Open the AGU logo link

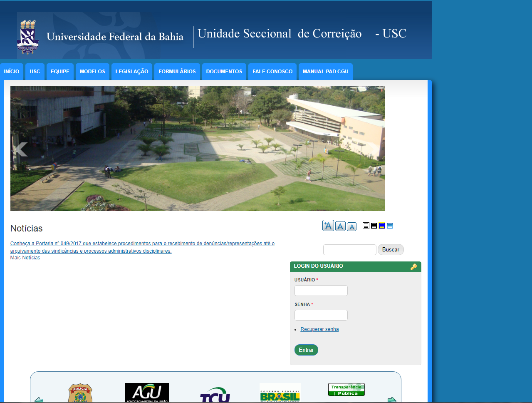(147, 393)
